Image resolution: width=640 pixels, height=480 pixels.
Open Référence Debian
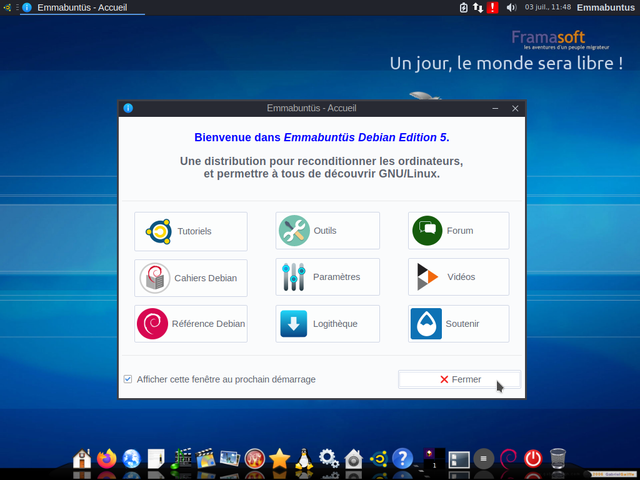(x=191, y=324)
